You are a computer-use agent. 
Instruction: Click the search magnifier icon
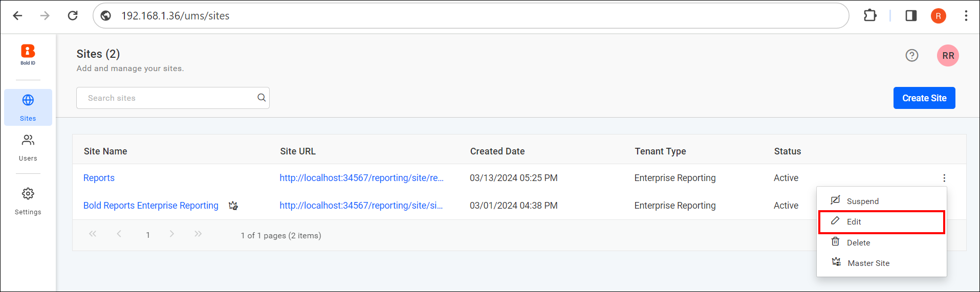(262, 98)
